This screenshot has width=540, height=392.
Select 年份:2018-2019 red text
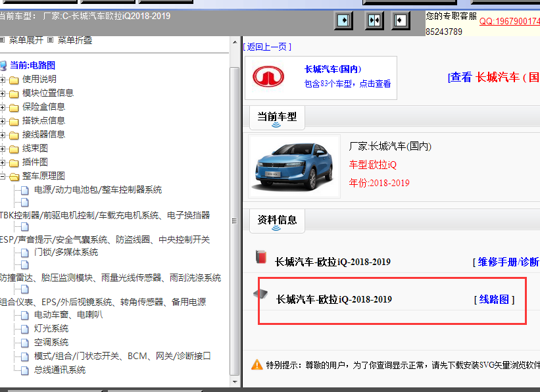[379, 183]
